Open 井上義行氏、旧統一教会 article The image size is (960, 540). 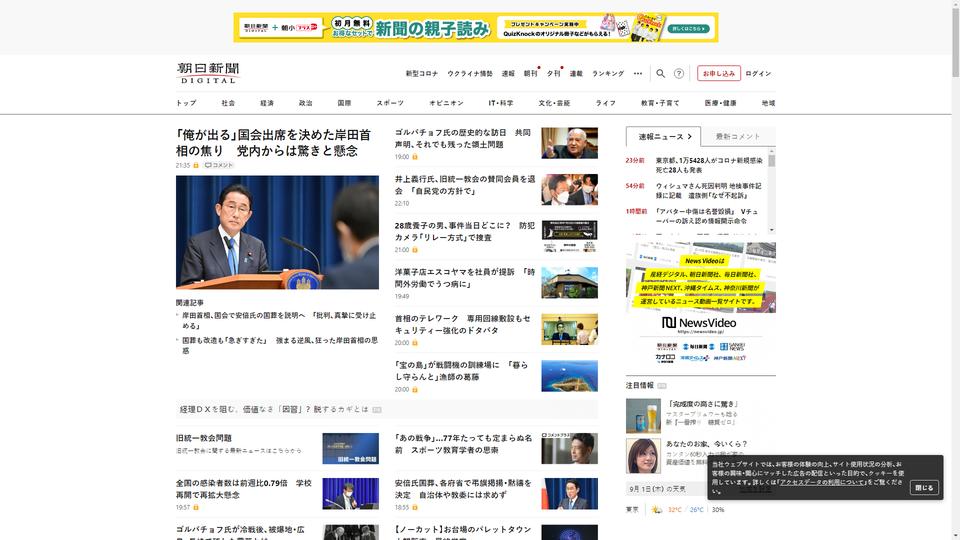coord(465,185)
